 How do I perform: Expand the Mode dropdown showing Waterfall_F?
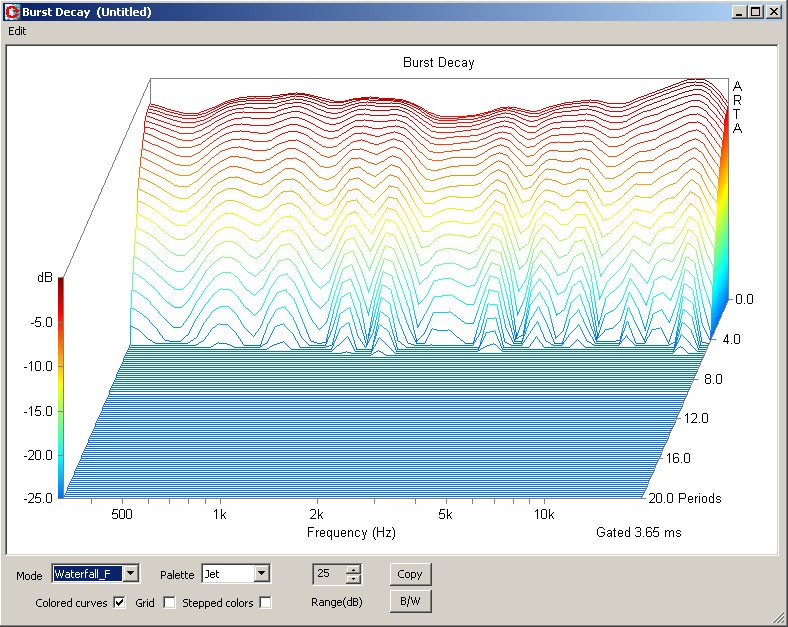pos(131,573)
